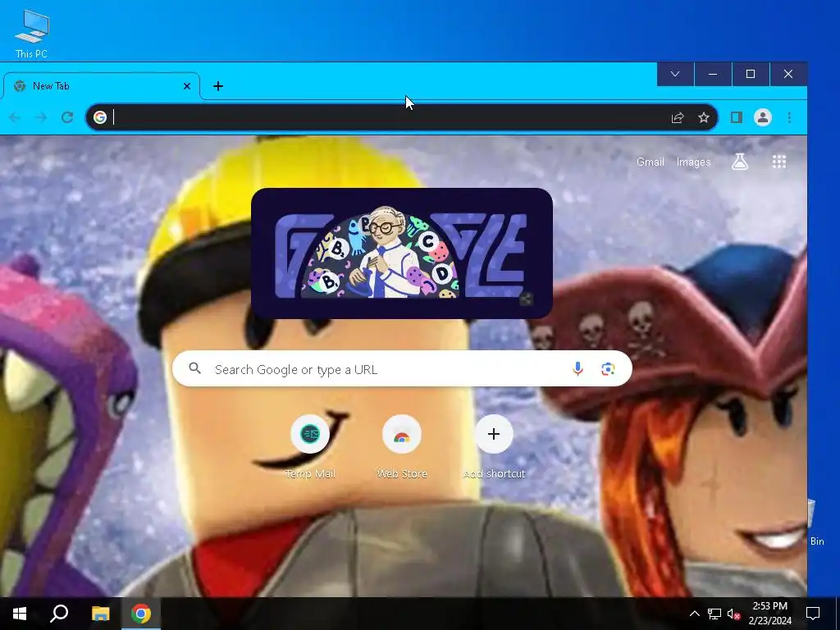Click the magnifier icon in search box
Image resolution: width=840 pixels, height=630 pixels.
pyautogui.click(x=195, y=368)
